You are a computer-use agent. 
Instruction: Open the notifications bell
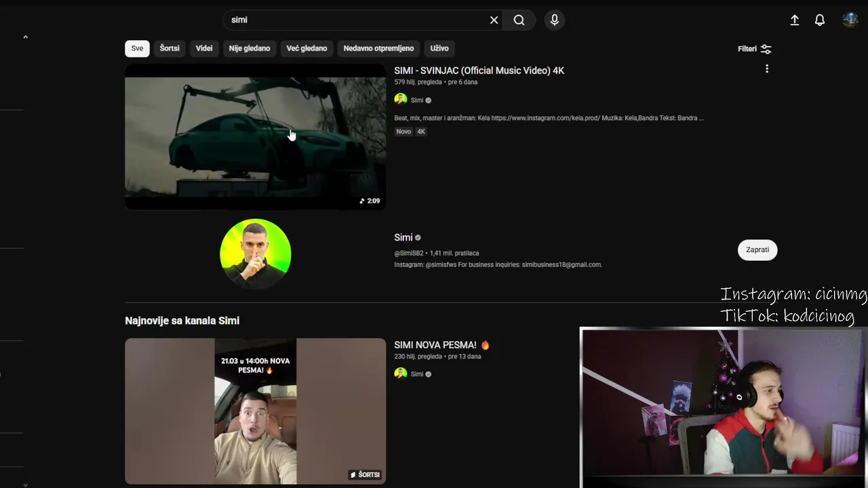[x=820, y=20]
